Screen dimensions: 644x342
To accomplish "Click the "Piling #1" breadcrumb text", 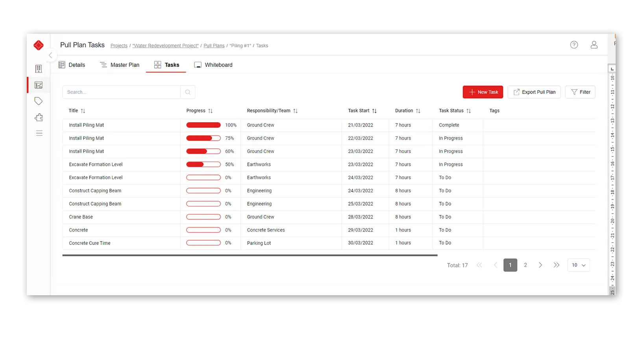I will pos(240,46).
